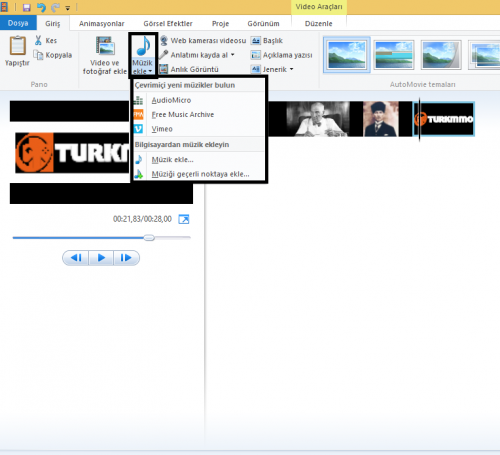Select Müziği geçerli noktaya ekle... item
The height and width of the screenshot is (455, 500).
tap(199, 174)
